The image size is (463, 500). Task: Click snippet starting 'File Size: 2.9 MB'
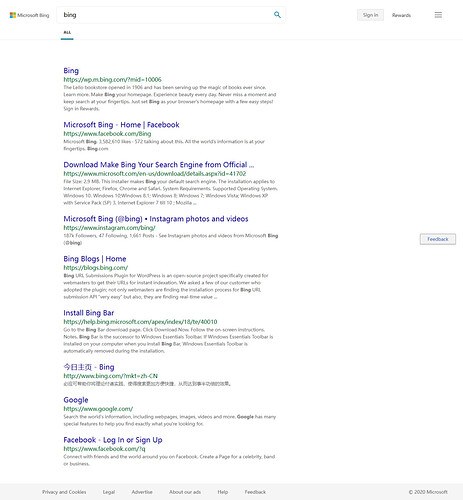click(x=171, y=192)
